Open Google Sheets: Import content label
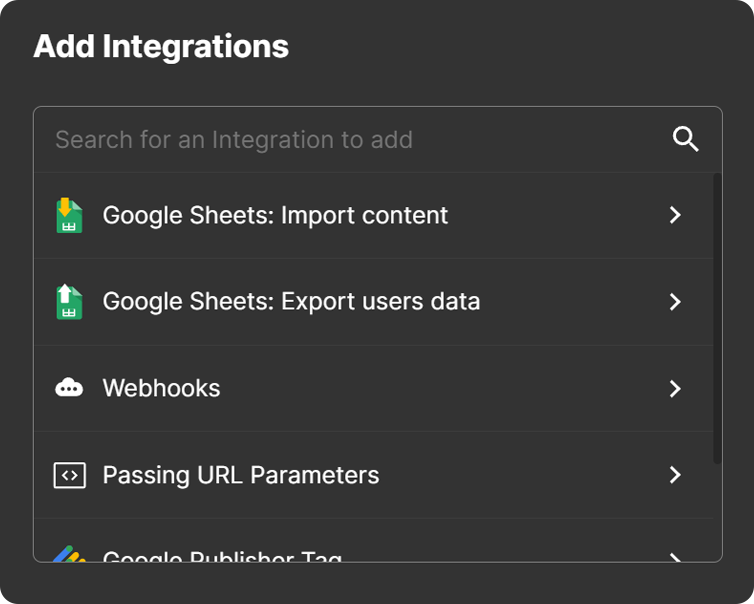This screenshot has height=604, width=754. [275, 215]
